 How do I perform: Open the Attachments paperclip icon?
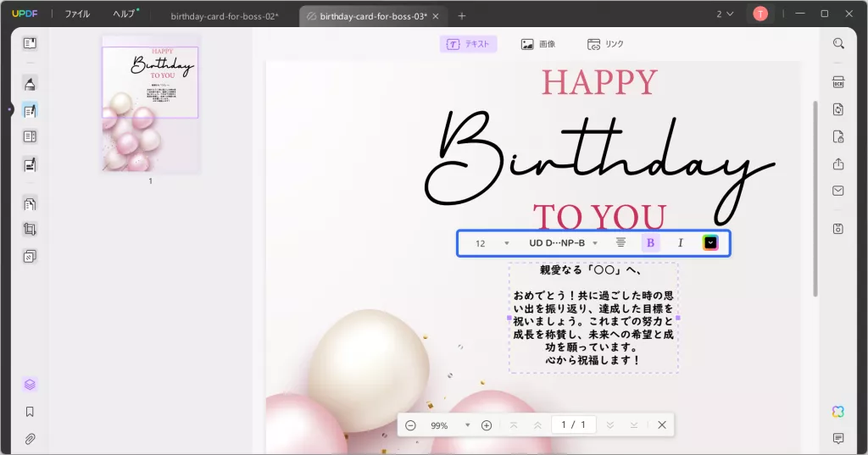coord(30,439)
